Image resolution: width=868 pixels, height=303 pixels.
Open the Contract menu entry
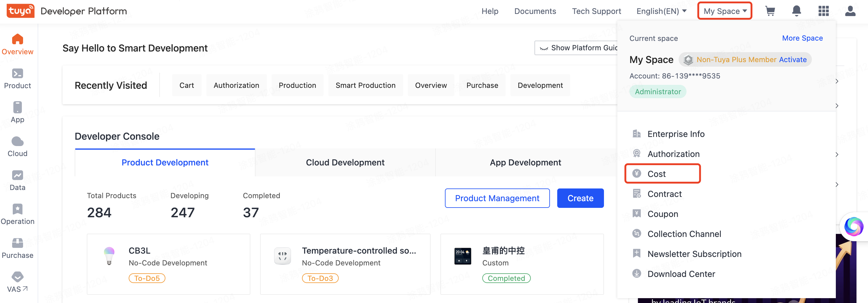tap(664, 194)
